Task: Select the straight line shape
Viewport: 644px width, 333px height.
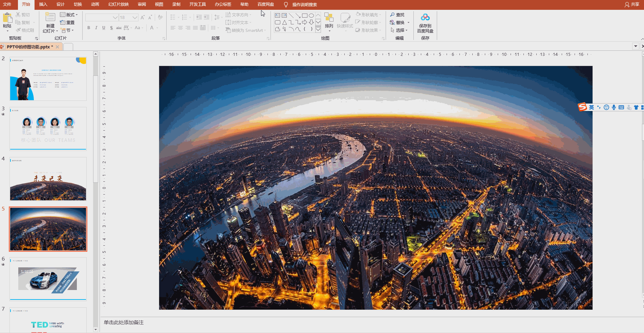Action: pyautogui.click(x=291, y=16)
